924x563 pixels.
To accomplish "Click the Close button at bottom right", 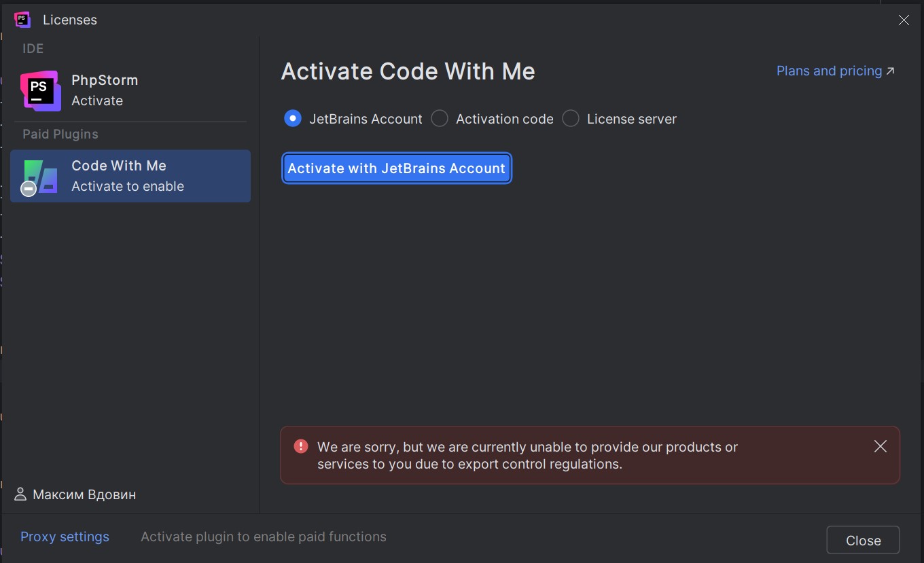I will (x=863, y=541).
